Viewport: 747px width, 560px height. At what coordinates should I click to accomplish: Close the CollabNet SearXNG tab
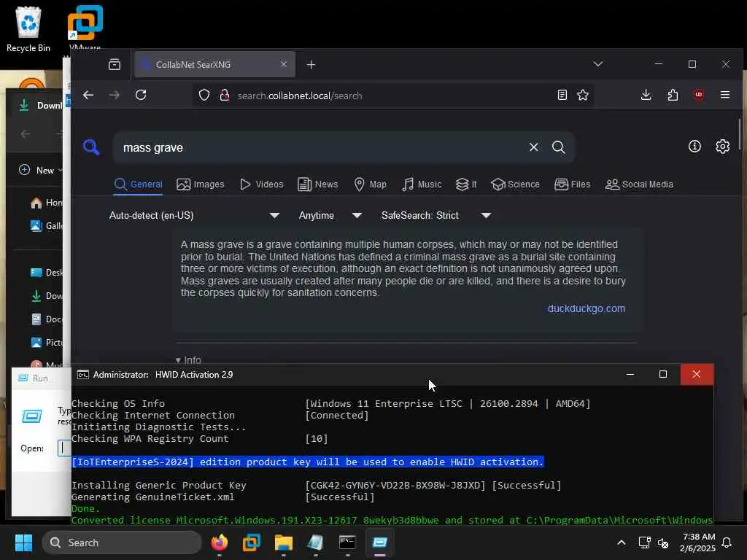click(x=284, y=64)
